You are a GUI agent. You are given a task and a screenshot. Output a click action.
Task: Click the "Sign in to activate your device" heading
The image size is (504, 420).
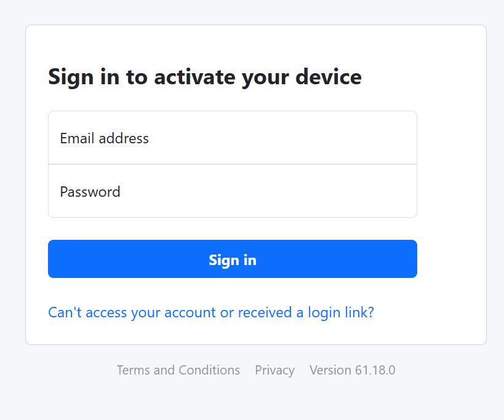click(x=204, y=77)
